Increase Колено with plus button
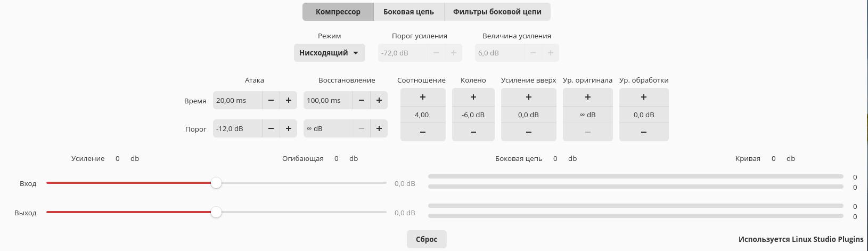 pos(473,97)
